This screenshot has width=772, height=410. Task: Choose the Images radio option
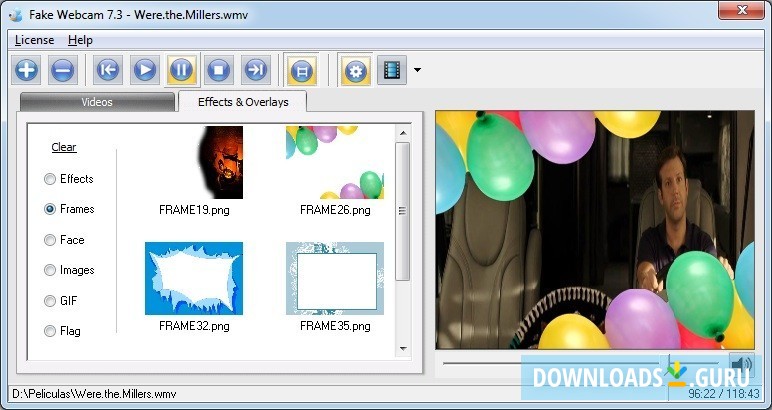(x=69, y=270)
